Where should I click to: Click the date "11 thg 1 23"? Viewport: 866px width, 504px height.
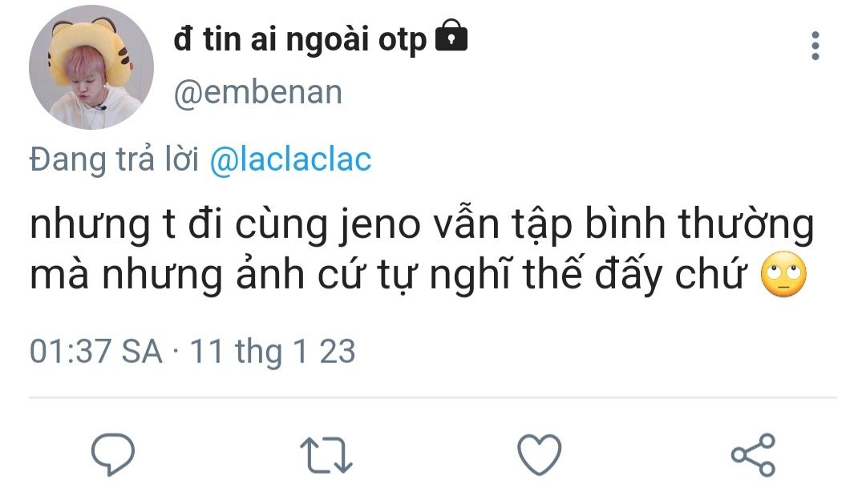click(272, 351)
